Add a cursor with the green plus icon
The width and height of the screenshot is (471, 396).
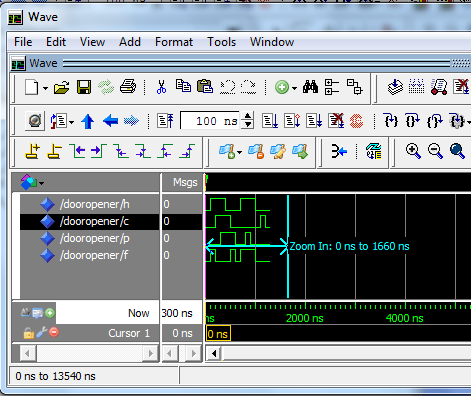[x=50, y=313]
